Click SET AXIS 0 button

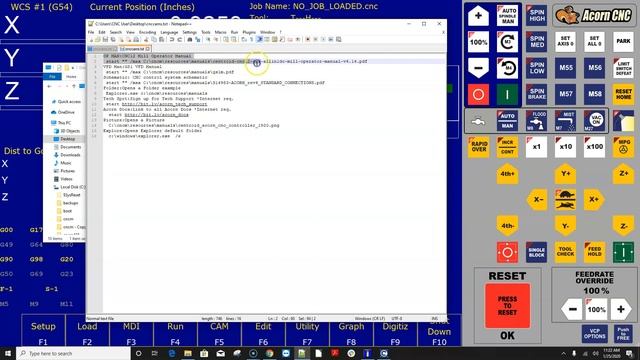point(565,42)
